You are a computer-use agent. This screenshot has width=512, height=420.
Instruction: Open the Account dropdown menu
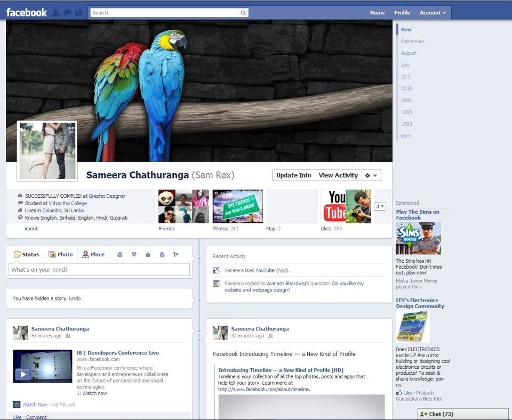(x=433, y=13)
